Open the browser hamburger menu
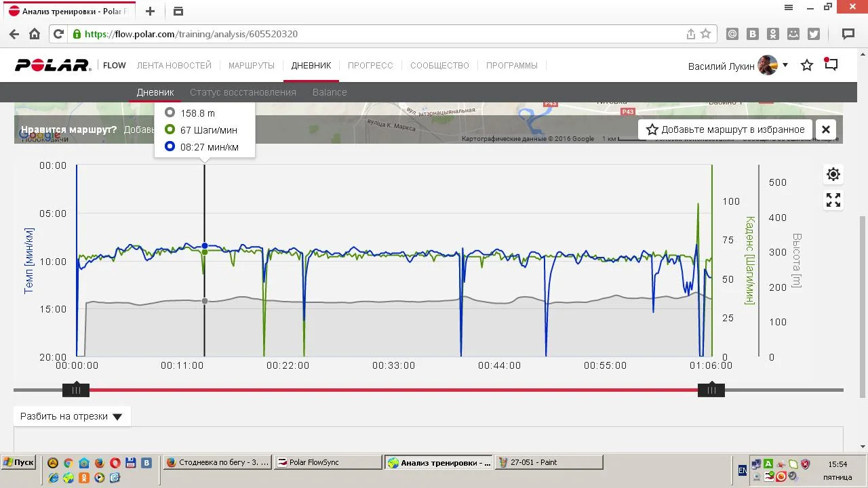Screen dimensions: 868x488 tap(789, 7)
